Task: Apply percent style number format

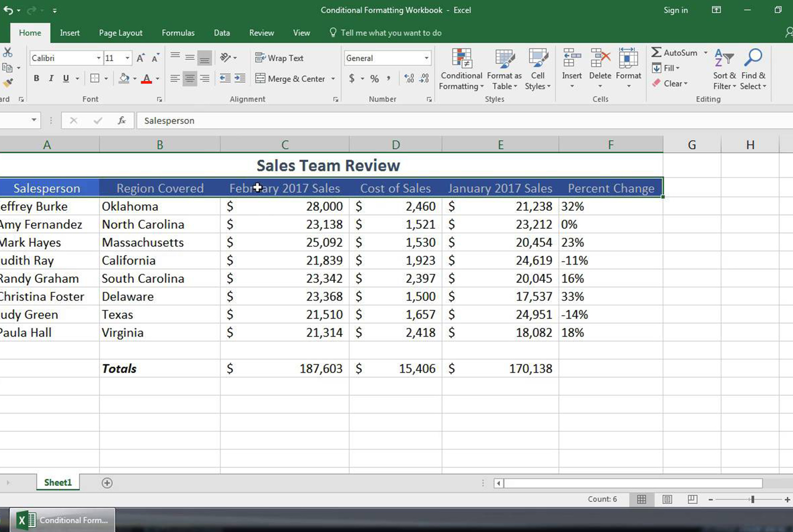Action: coord(374,79)
